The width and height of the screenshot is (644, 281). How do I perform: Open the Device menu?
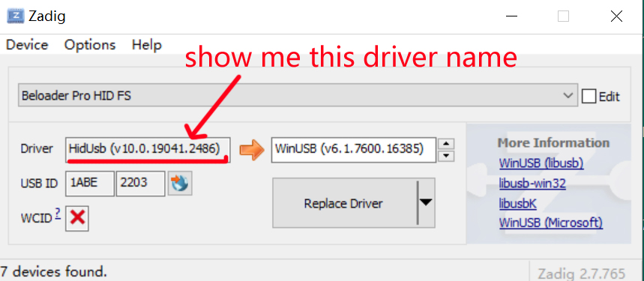click(x=27, y=45)
